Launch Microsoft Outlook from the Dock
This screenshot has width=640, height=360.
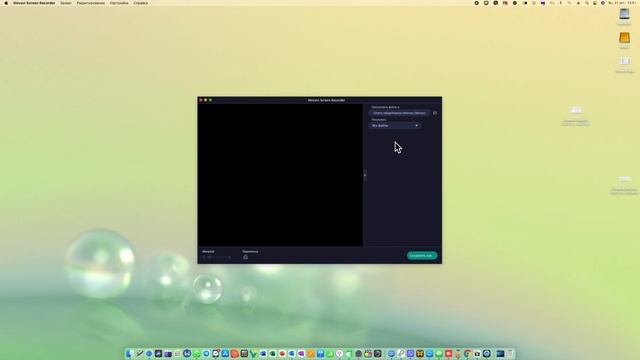pyautogui.click(x=291, y=353)
